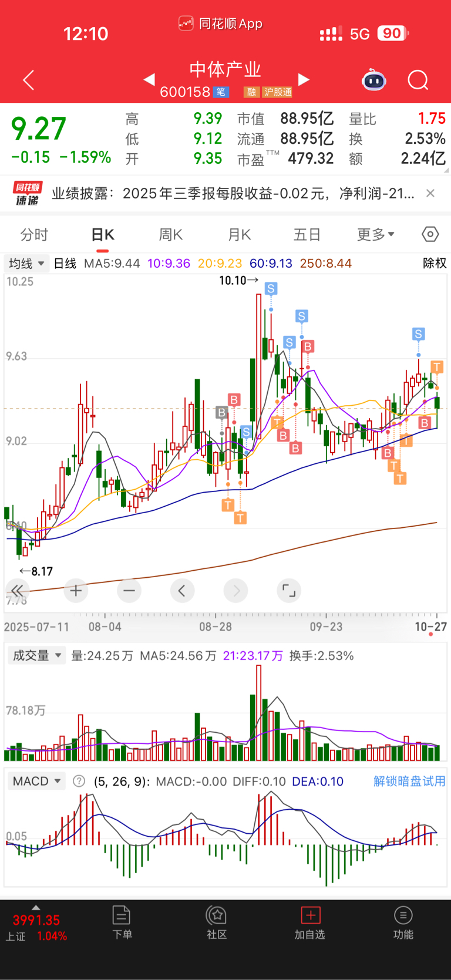451x980 pixels.
Task: Tap DEA:0.10 MACD value
Action: coord(317,782)
